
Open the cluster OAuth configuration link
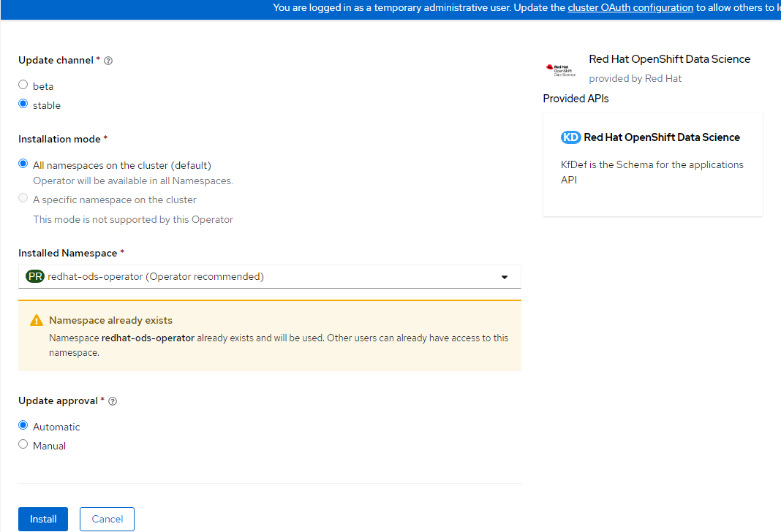(x=630, y=7)
